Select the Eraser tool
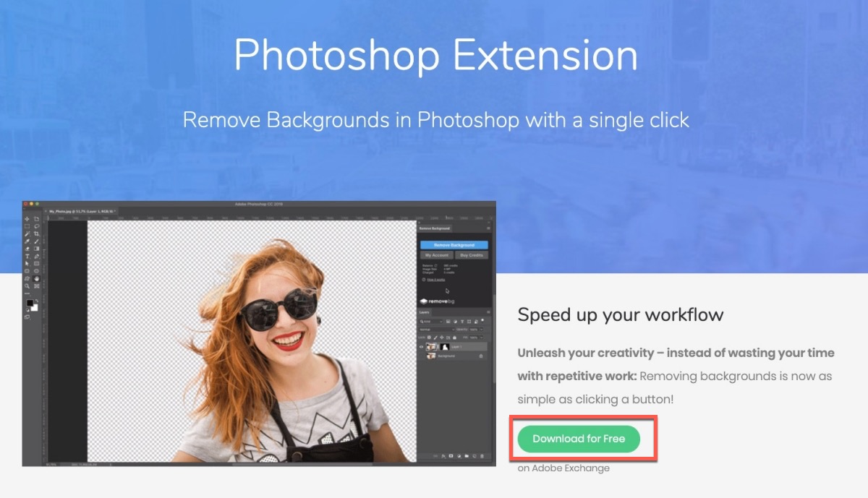The height and width of the screenshot is (498, 868). pyautogui.click(x=27, y=249)
